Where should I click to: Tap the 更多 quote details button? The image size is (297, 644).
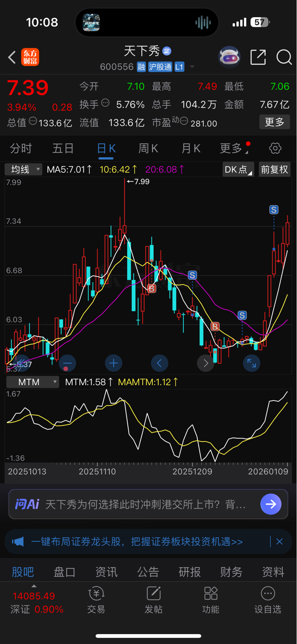click(x=274, y=122)
